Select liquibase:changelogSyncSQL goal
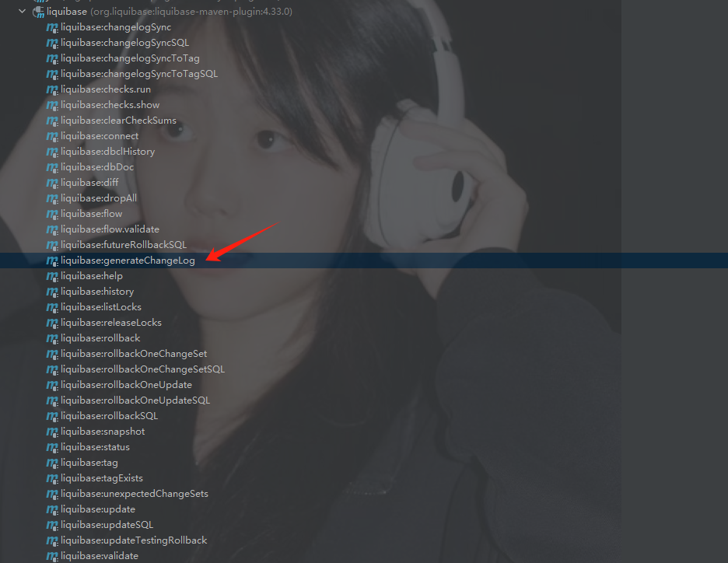The width and height of the screenshot is (728, 563). click(x=125, y=43)
